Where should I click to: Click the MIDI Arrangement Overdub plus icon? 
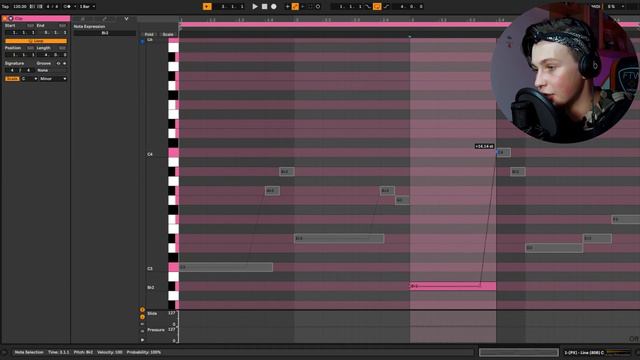287,7
